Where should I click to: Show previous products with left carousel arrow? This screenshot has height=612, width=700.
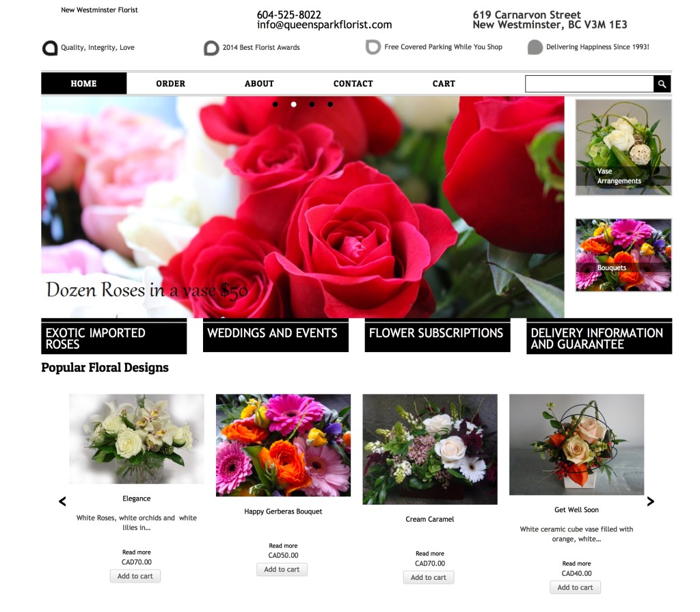(x=62, y=501)
